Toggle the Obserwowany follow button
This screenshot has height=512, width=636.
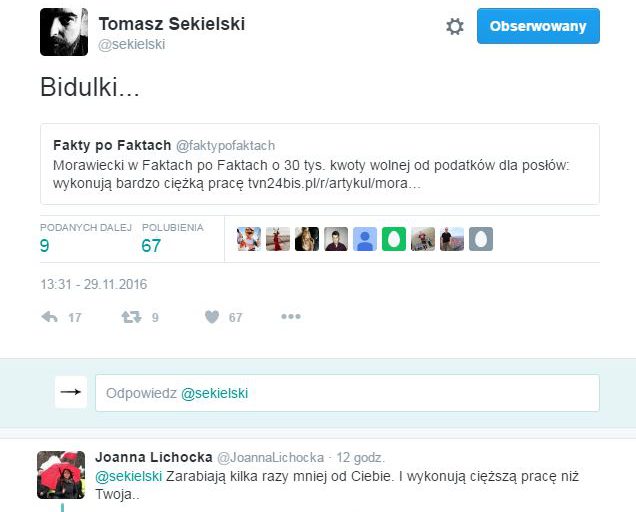coord(538,27)
